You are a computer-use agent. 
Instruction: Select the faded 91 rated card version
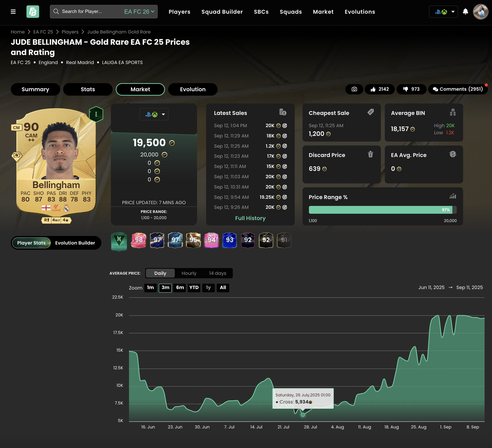284,240
